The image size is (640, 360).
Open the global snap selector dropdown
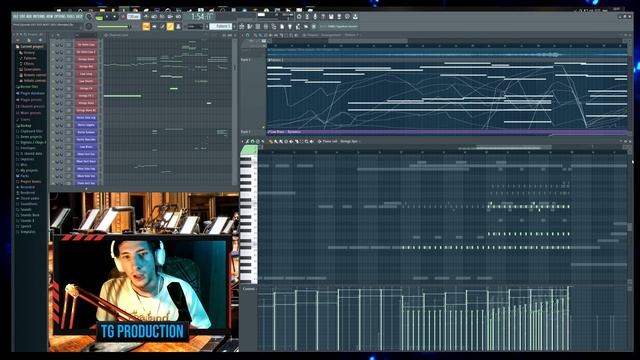195,27
